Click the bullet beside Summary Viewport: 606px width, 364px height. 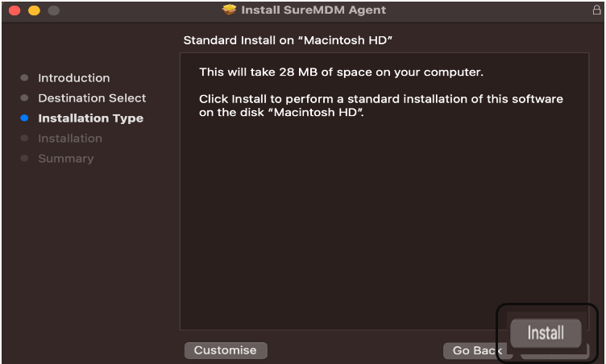[24, 158]
